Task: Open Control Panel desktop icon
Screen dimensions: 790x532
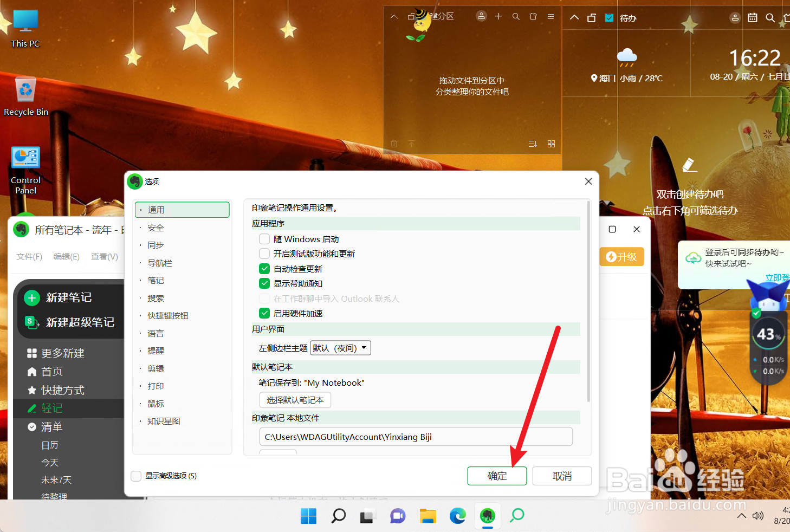Action: (25, 170)
